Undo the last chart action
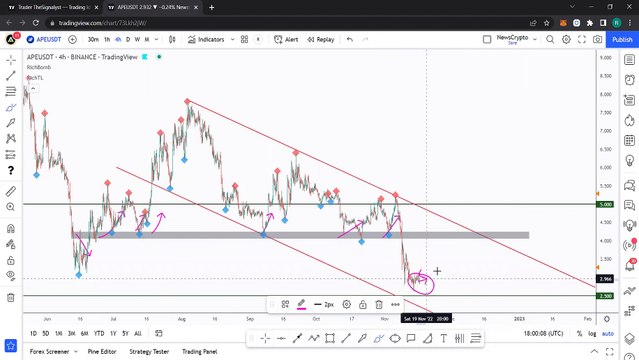The height and width of the screenshot is (360, 639). coord(350,40)
